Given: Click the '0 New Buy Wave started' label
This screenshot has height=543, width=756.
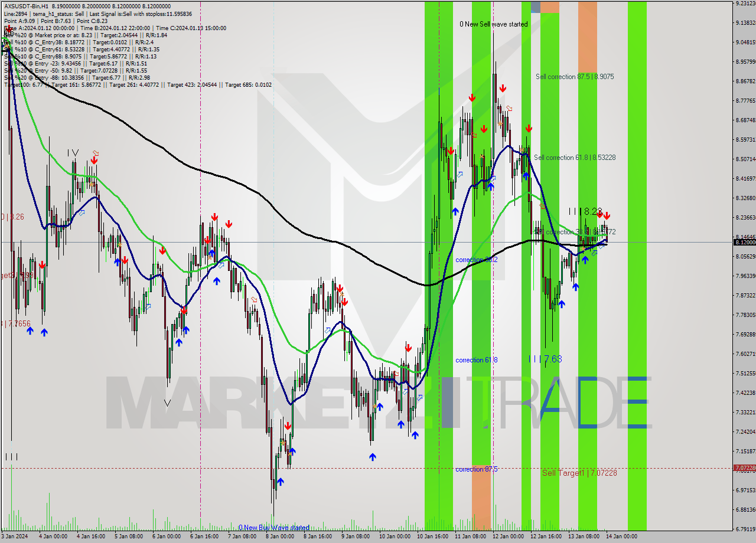Looking at the screenshot, I should click(x=274, y=528).
